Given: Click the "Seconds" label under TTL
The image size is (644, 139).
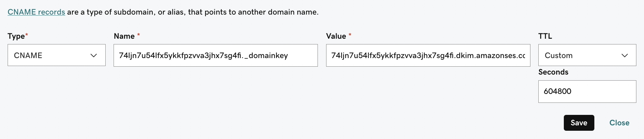Looking at the screenshot, I should 553,72.
